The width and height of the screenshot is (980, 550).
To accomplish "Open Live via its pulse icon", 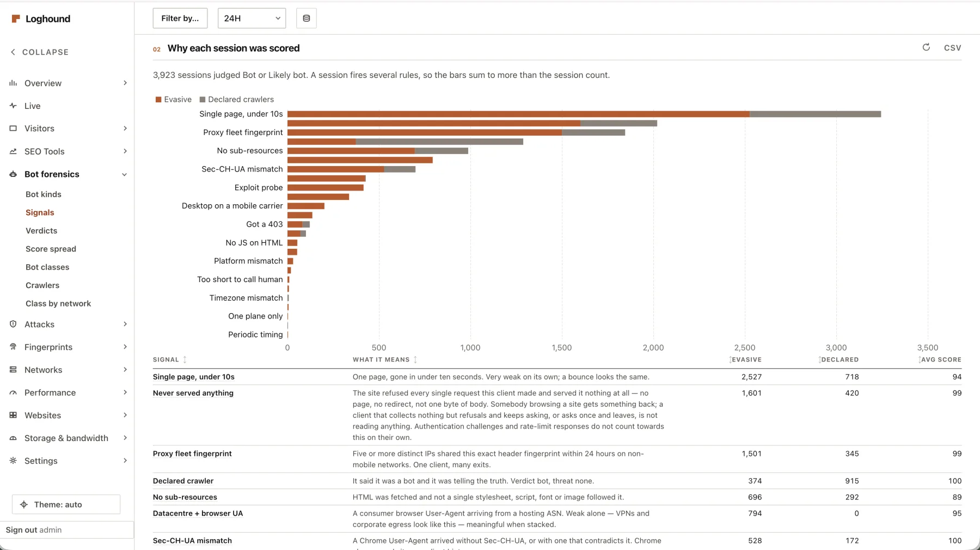I will (x=13, y=106).
